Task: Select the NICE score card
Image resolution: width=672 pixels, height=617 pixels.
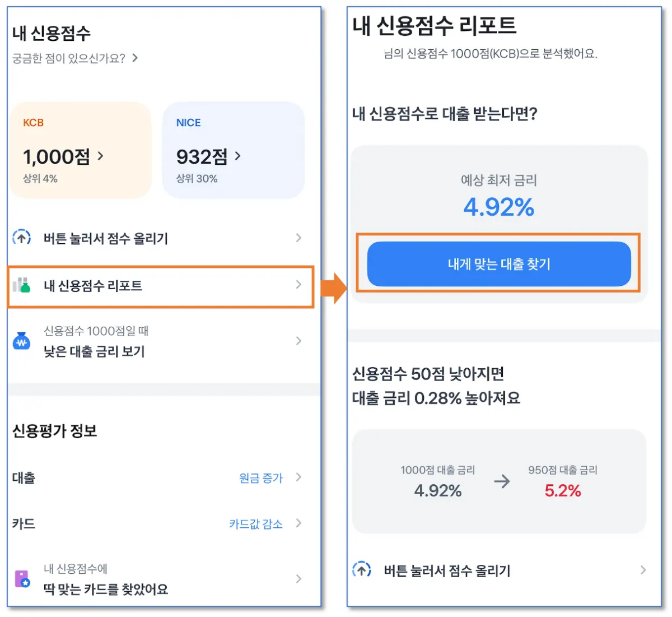Action: click(x=233, y=150)
